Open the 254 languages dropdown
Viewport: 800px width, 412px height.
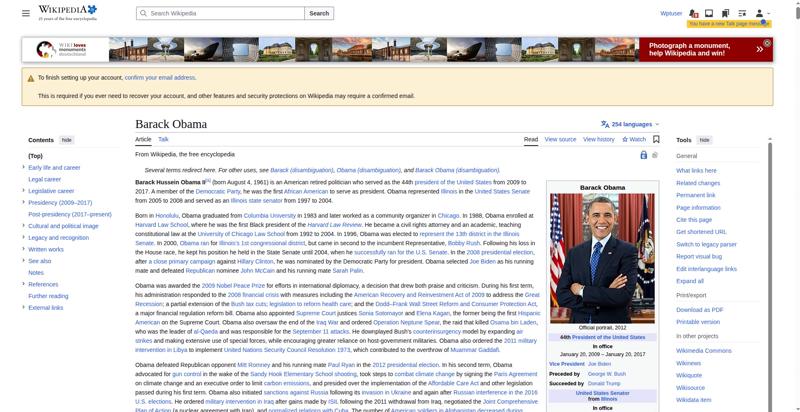pos(630,124)
